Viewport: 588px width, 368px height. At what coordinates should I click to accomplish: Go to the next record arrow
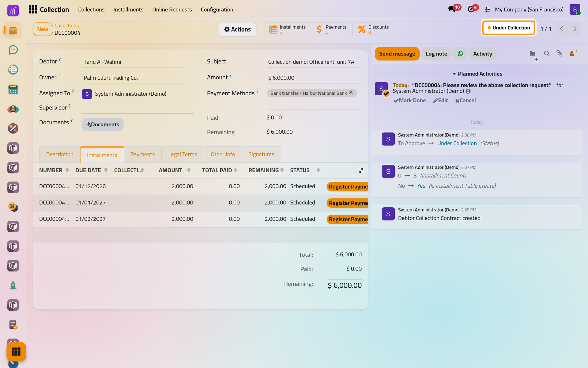(x=575, y=29)
